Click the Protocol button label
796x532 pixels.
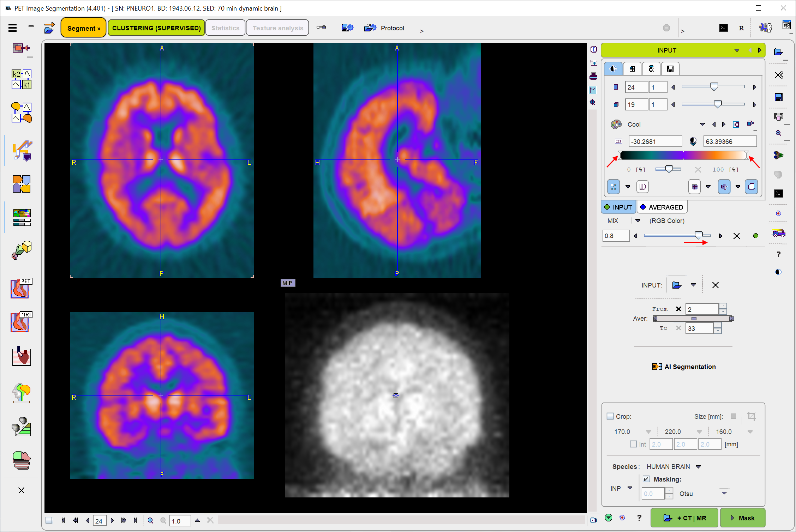point(392,28)
